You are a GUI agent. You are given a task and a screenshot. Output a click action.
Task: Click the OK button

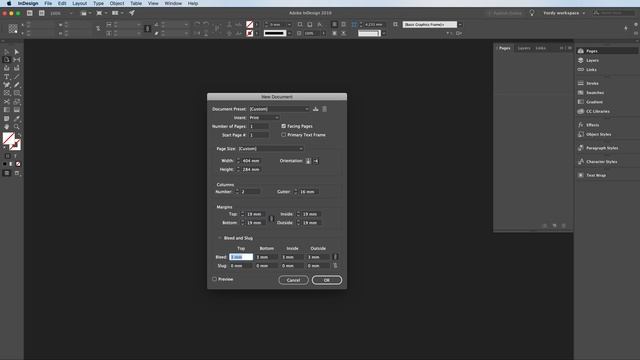pyautogui.click(x=327, y=280)
